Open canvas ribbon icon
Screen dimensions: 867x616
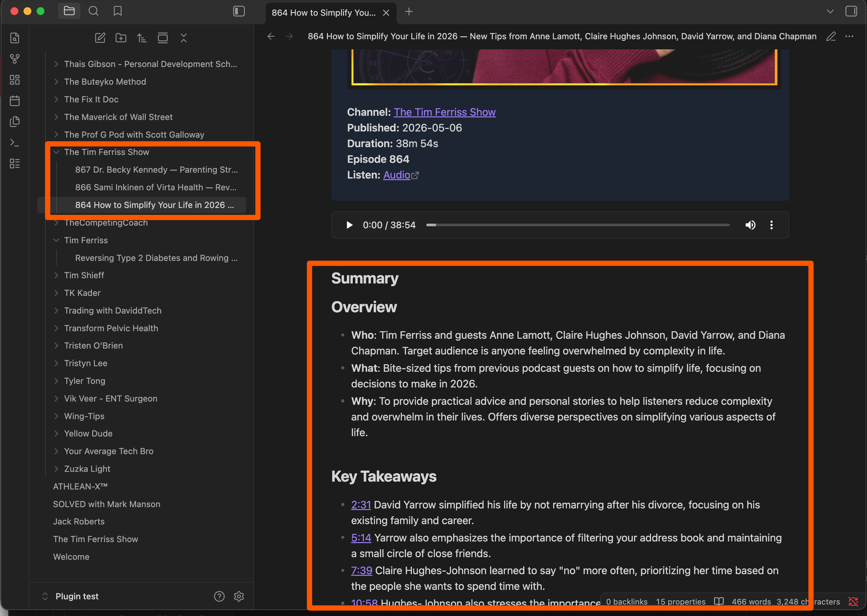pyautogui.click(x=15, y=80)
